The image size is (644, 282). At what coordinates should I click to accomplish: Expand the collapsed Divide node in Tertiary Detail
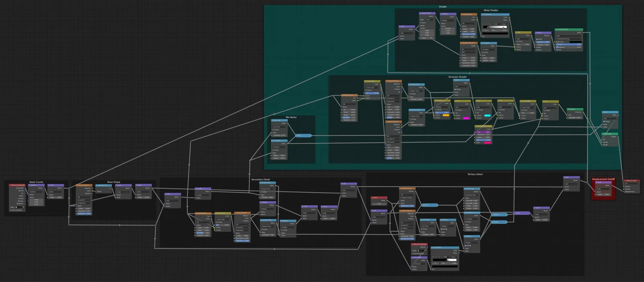[423, 205]
